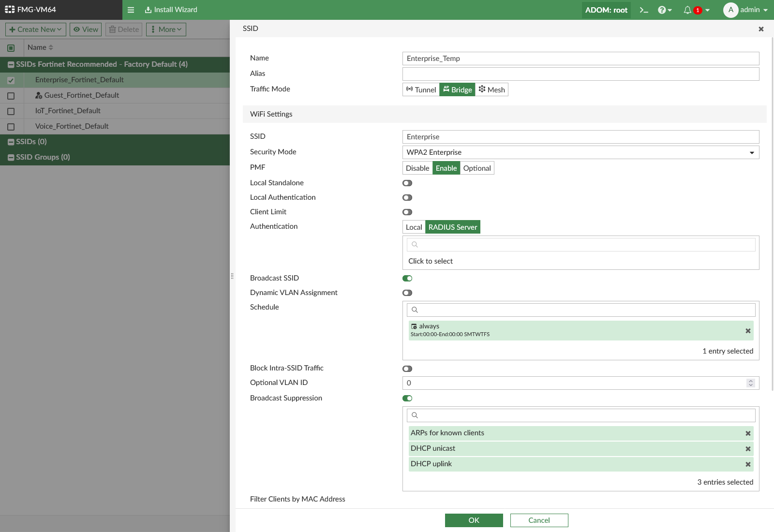The height and width of the screenshot is (532, 774).
Task: Check the Guest_Fortinet_Default checkbox
Action: pos(11,96)
